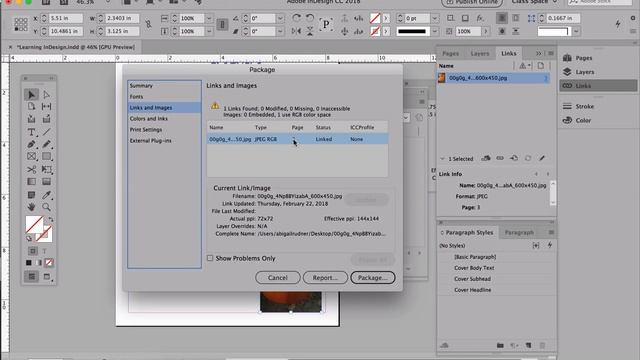Image resolution: width=640 pixels, height=360 pixels.
Task: Select the Free Transform tool
Action: coord(47,169)
